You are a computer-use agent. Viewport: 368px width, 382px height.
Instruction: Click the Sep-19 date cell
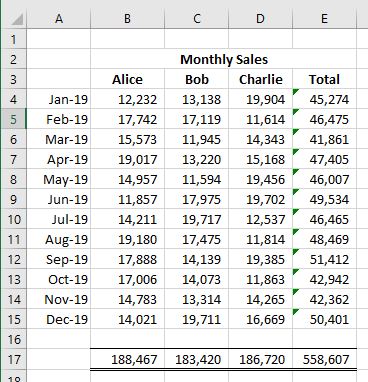tap(59, 259)
